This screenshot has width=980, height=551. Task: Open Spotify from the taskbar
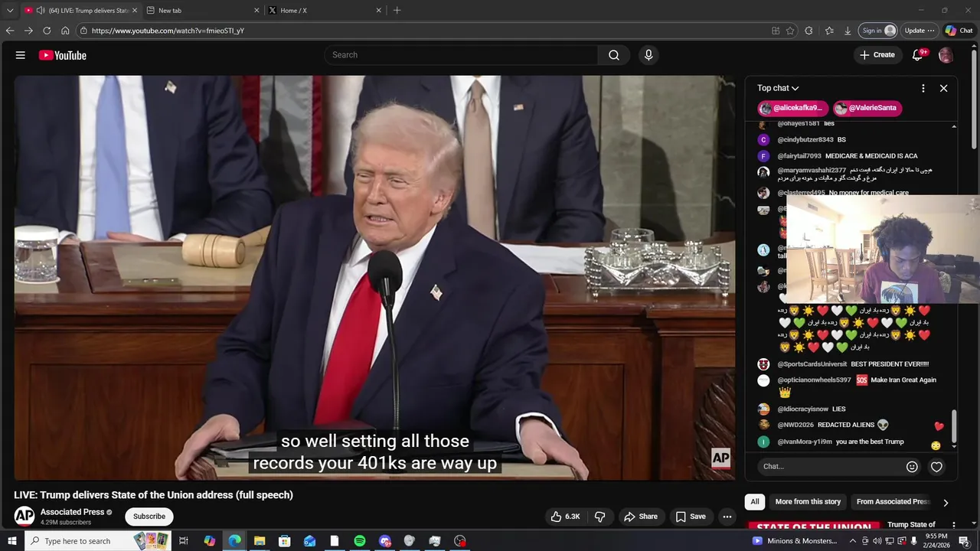pyautogui.click(x=360, y=541)
